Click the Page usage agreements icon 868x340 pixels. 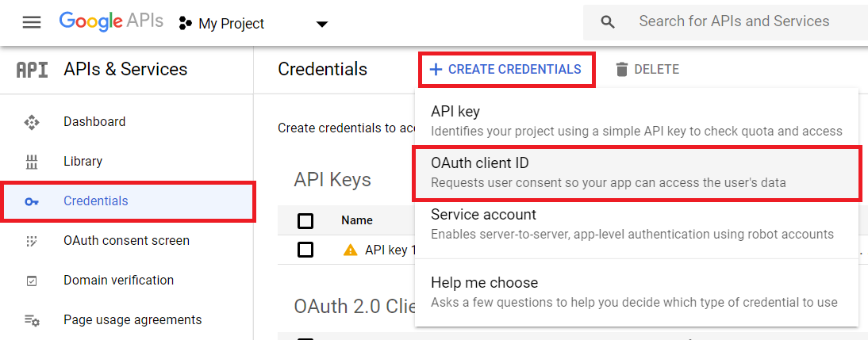[32, 320]
